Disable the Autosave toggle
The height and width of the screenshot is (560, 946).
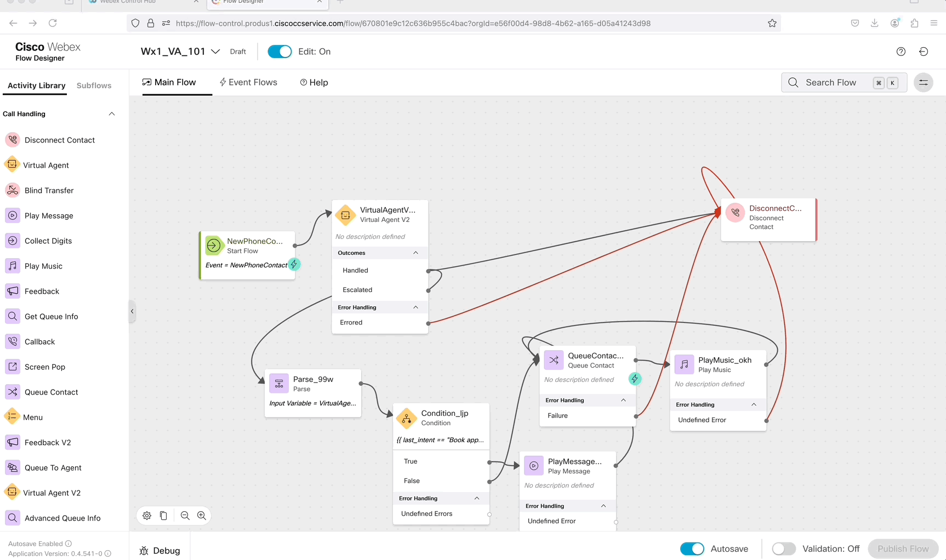pyautogui.click(x=692, y=548)
